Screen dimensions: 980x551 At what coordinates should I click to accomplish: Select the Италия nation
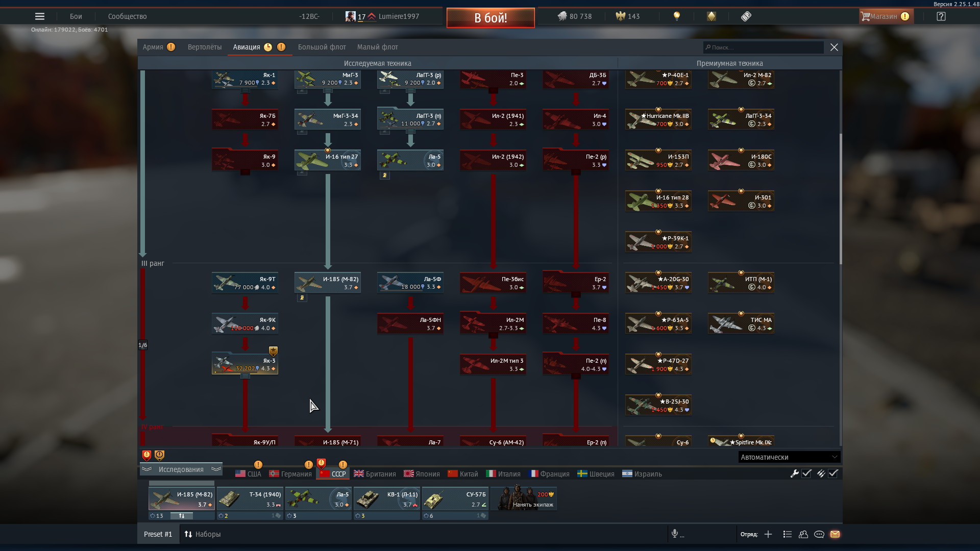click(504, 474)
